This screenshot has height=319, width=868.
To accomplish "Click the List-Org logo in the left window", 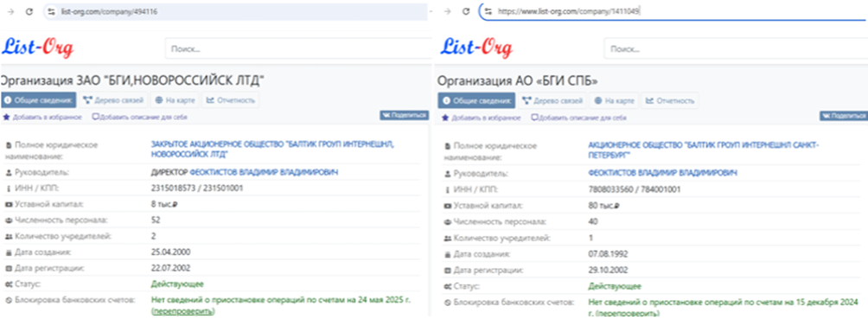I will tap(38, 48).
